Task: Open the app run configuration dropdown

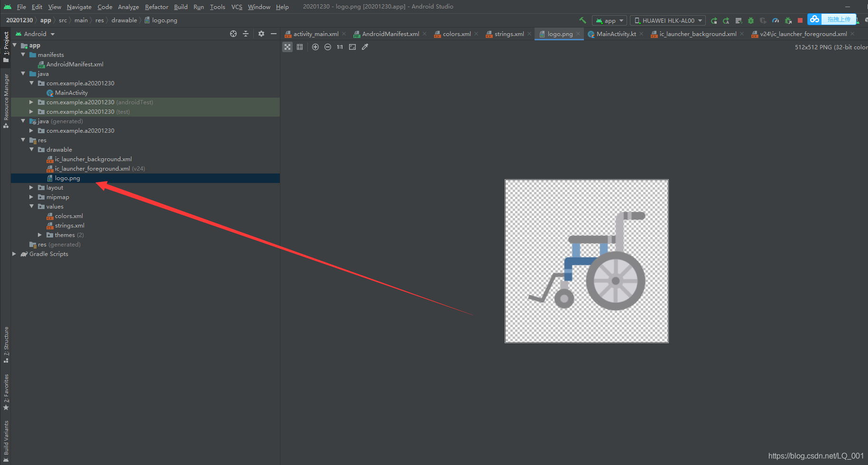Action: tap(609, 20)
